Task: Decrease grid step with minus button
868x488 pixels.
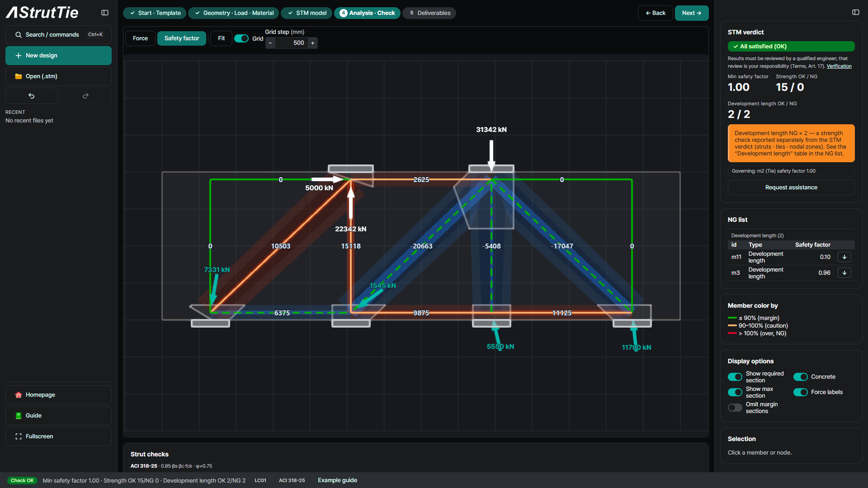Action: point(270,43)
